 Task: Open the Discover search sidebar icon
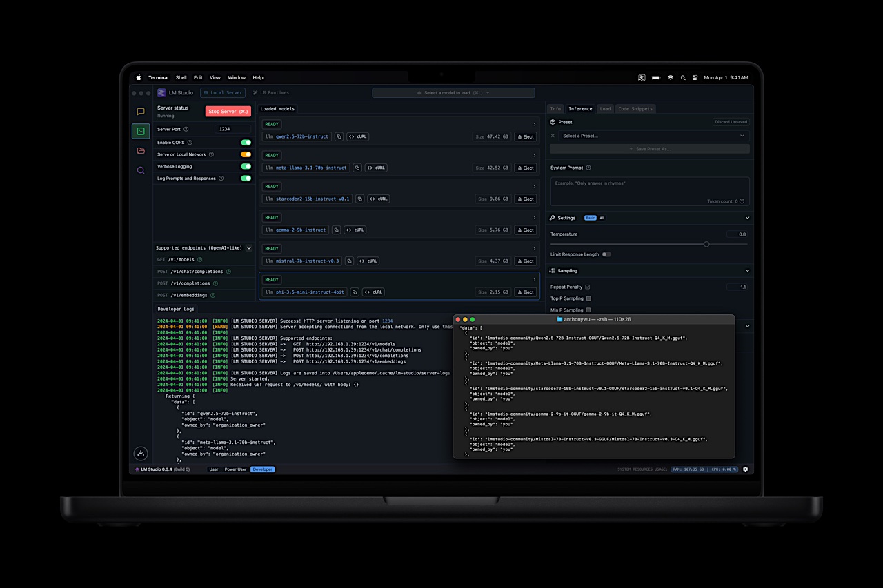click(x=141, y=170)
